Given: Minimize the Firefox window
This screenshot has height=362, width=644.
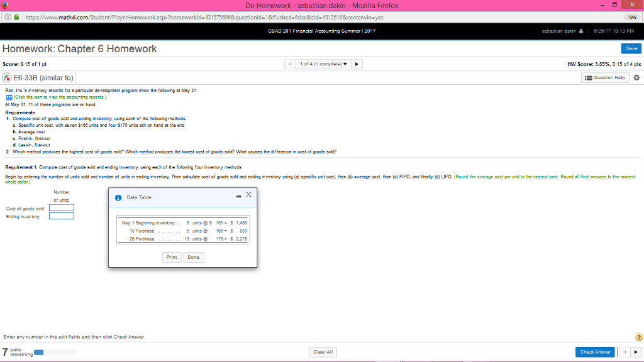Looking at the screenshot, I should 602,5.
